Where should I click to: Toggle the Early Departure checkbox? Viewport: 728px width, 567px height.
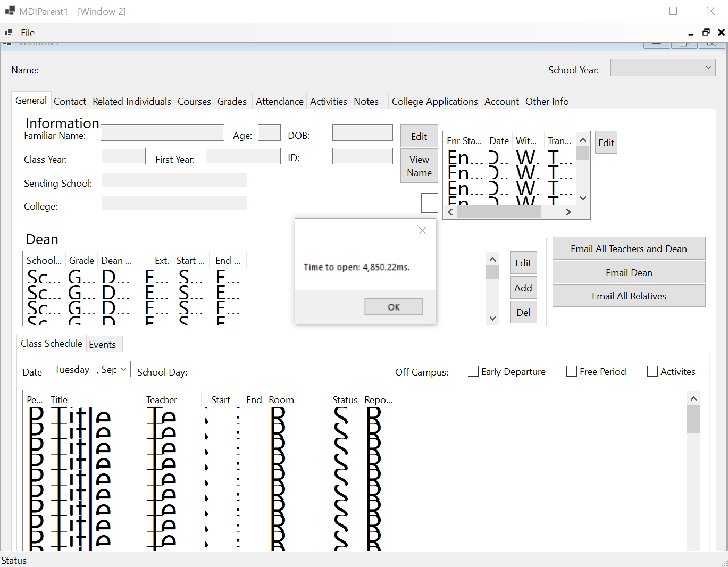(x=473, y=371)
